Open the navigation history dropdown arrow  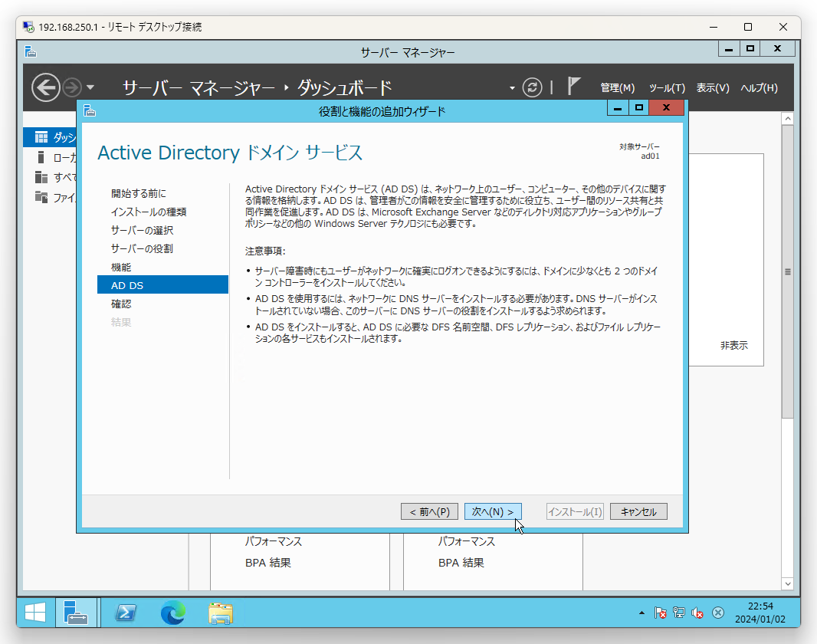pos(90,87)
